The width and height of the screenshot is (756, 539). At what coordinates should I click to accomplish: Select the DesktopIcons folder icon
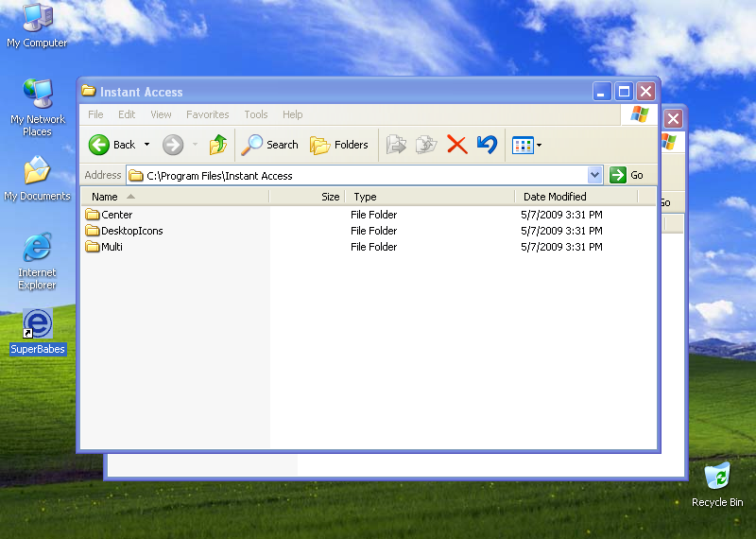tap(92, 230)
